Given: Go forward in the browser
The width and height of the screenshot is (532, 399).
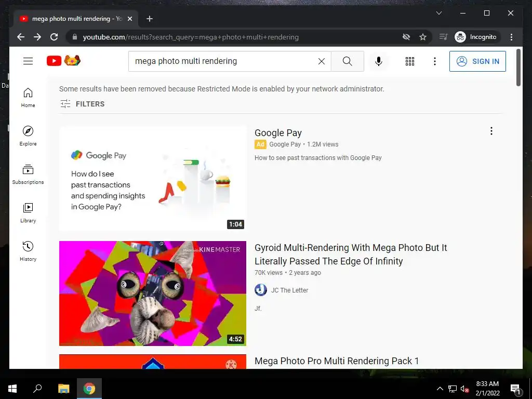Looking at the screenshot, I should 37,37.
